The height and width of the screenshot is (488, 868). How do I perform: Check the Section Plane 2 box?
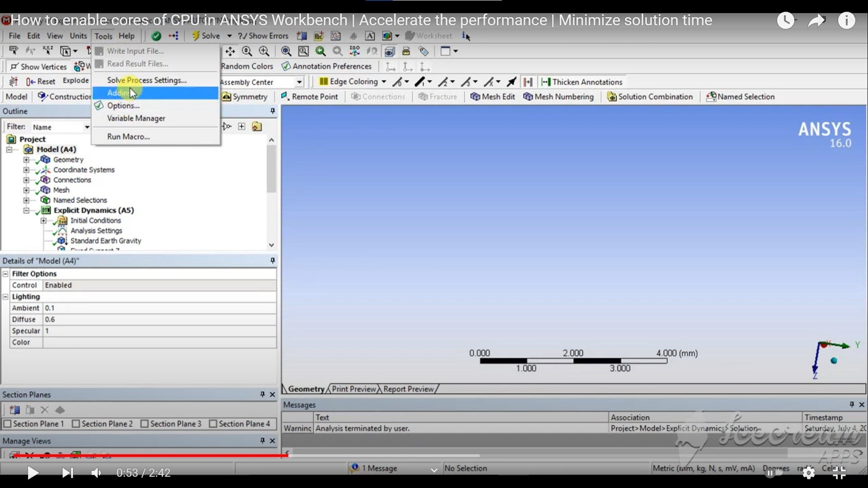[76, 424]
